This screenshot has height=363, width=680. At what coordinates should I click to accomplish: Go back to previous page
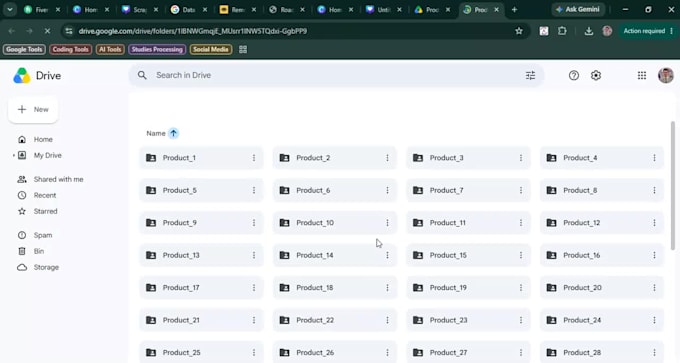pyautogui.click(x=12, y=31)
